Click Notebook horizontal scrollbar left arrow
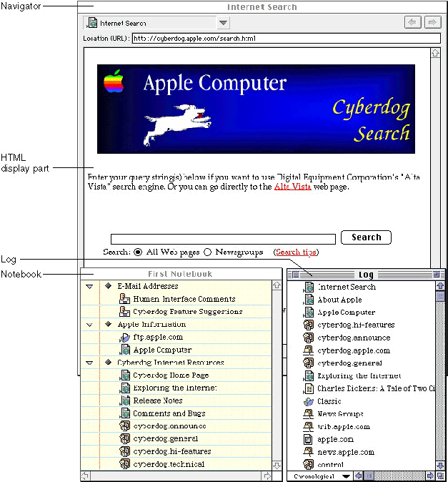448x482 pixels. click(85, 476)
